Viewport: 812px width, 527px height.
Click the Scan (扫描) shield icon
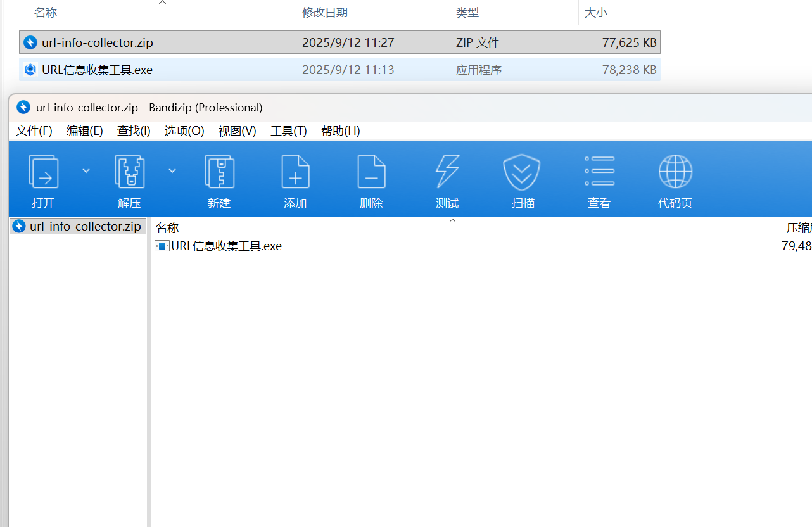coord(523,172)
